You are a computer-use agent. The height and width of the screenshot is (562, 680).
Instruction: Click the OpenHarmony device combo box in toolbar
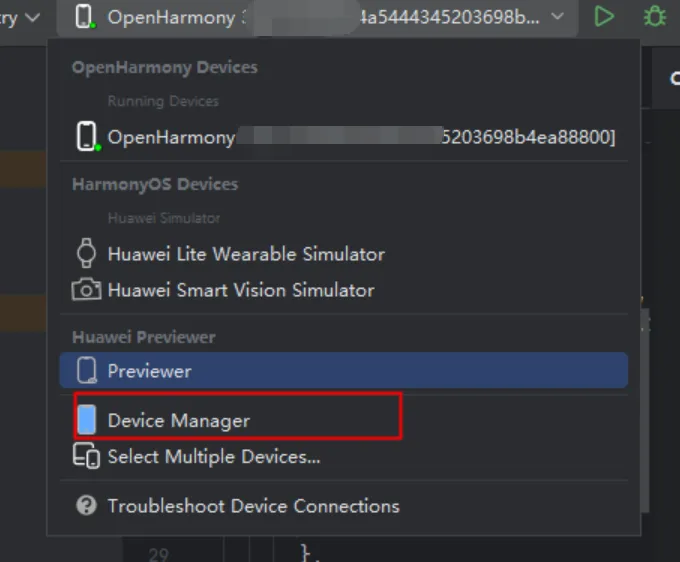pos(317,18)
